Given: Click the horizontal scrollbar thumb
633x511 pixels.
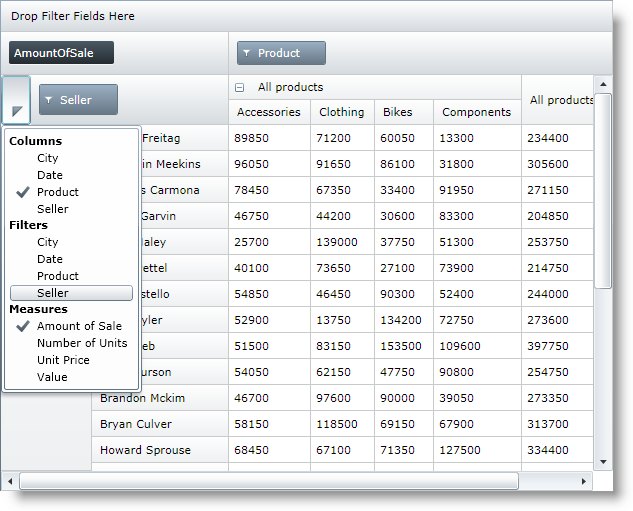Looking at the screenshot, I should click(268, 481).
